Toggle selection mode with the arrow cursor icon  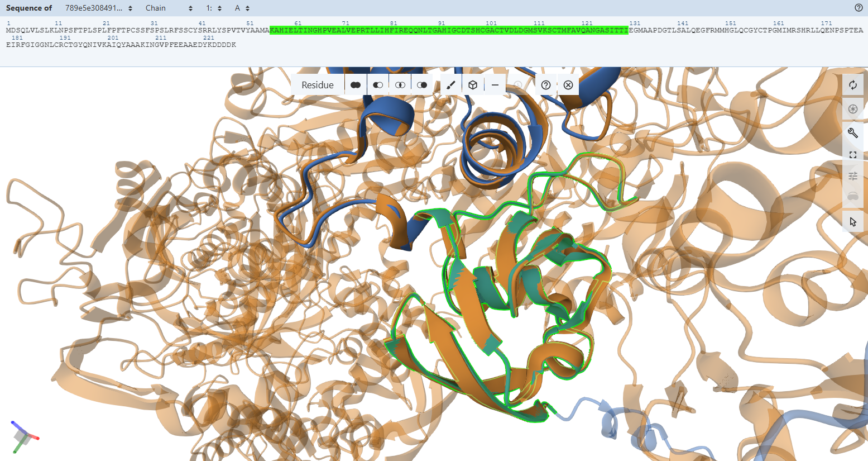[x=853, y=221]
